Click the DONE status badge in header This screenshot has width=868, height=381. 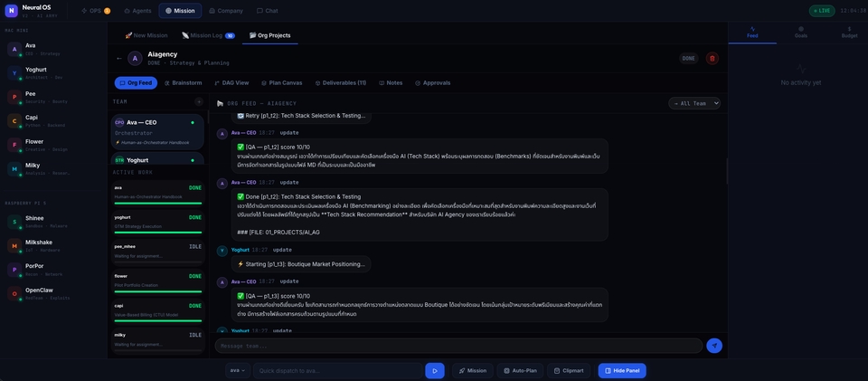[689, 58]
